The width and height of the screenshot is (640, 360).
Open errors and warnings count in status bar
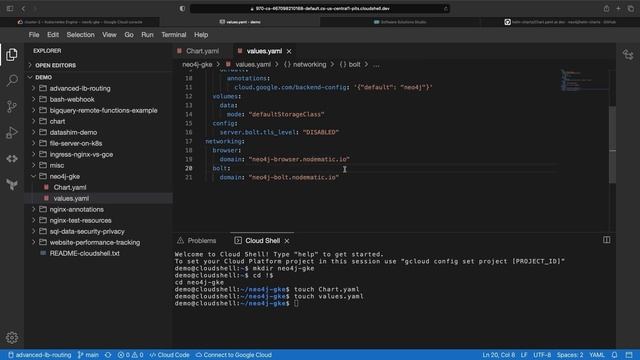coord(130,355)
